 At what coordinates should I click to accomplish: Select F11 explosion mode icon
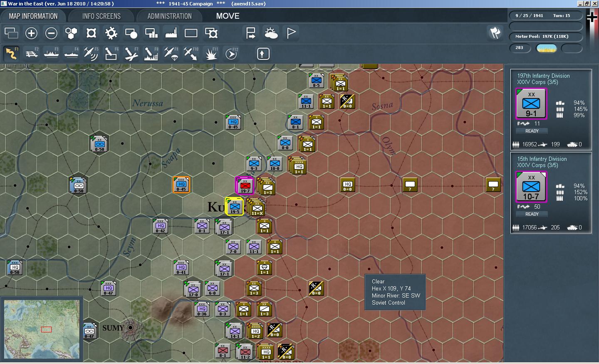[211, 54]
